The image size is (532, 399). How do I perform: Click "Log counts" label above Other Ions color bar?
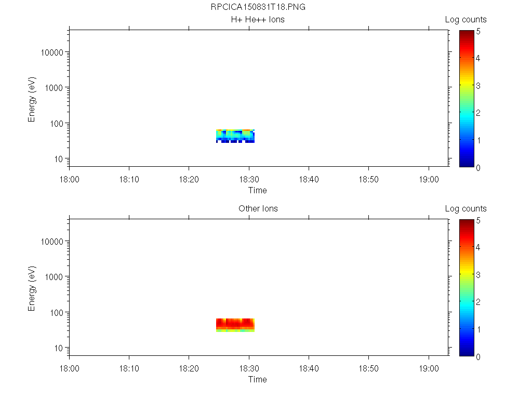coord(465,209)
